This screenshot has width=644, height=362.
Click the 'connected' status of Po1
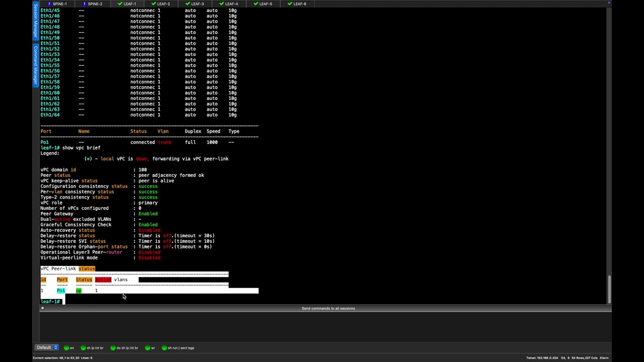(x=142, y=142)
